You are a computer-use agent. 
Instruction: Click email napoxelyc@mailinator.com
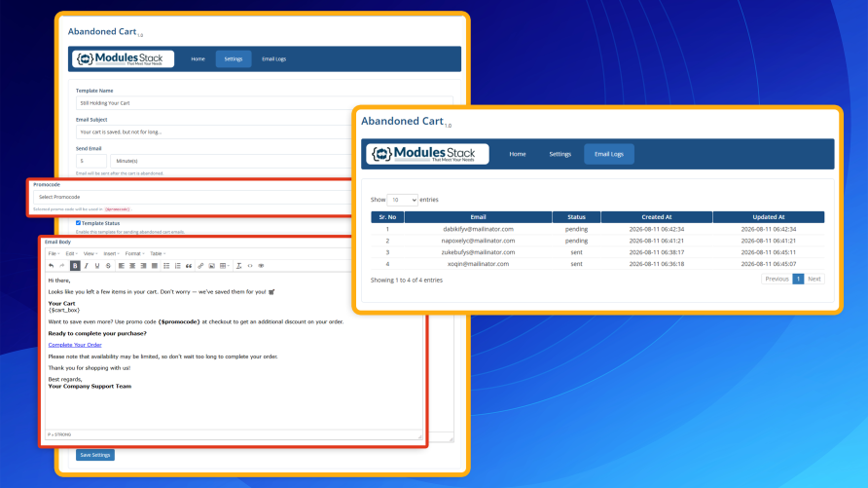tap(479, 241)
